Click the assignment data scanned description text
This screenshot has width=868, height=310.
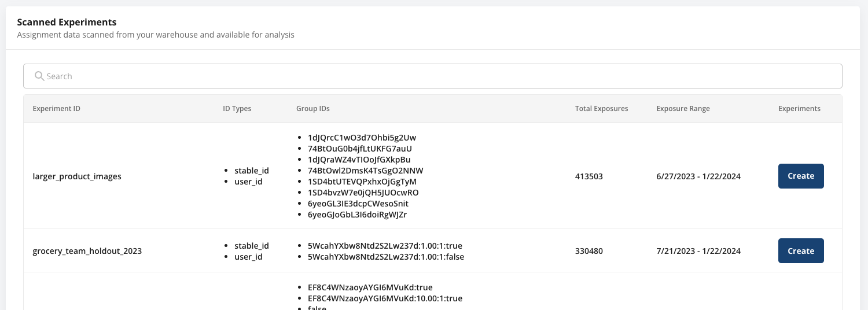[156, 35]
